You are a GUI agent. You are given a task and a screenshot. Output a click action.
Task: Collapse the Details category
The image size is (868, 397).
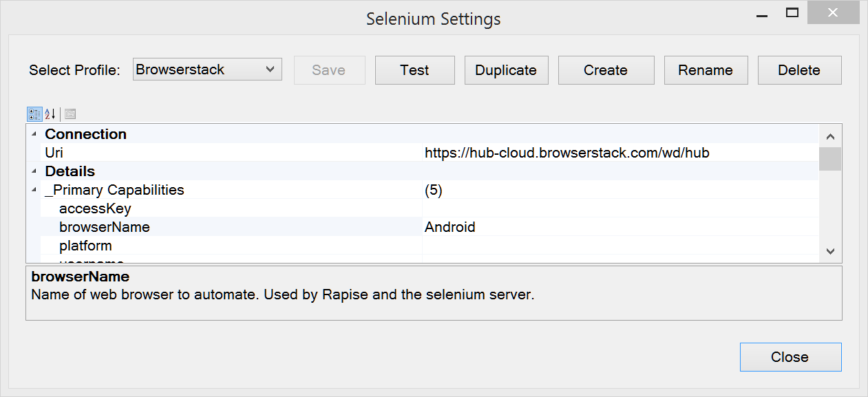34,171
